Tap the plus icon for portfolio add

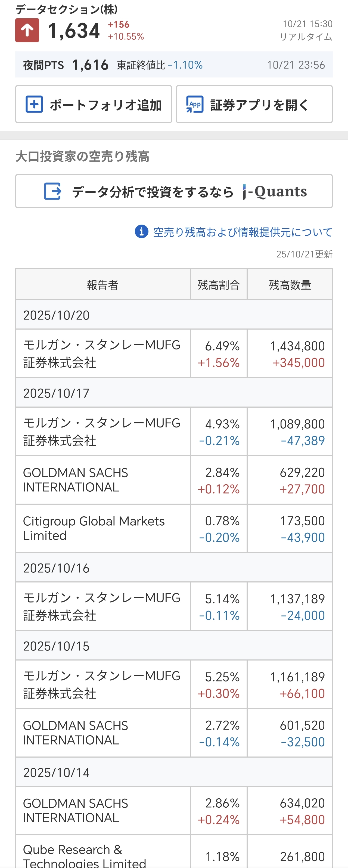pyautogui.click(x=34, y=104)
